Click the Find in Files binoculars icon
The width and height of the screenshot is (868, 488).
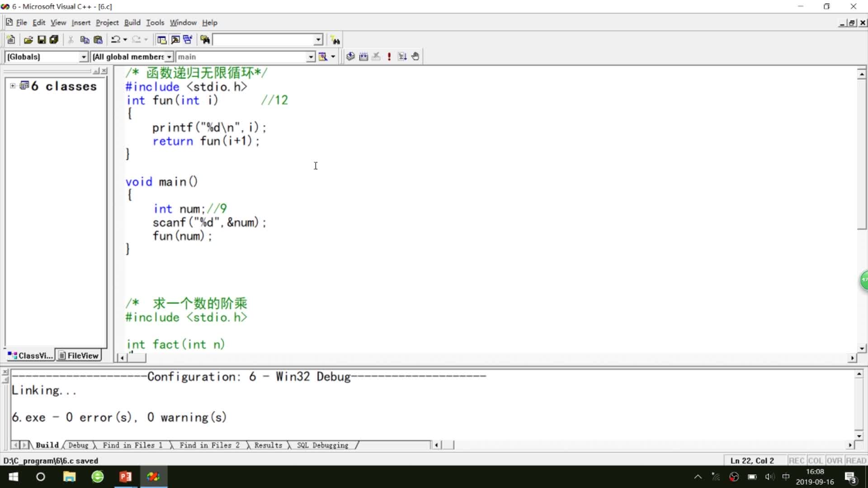(x=205, y=40)
